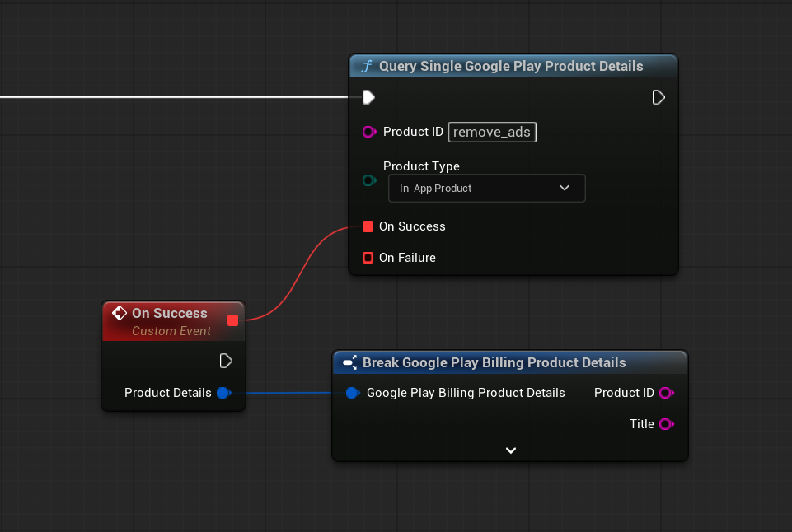Click the Product Type label
The image size is (792, 532).
(421, 166)
